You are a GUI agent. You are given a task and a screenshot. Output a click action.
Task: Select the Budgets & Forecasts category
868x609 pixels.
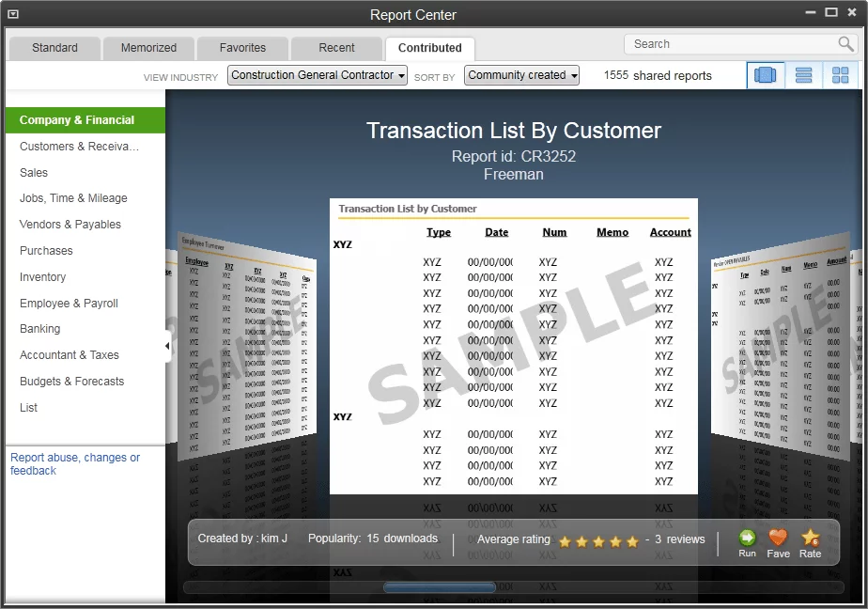pyautogui.click(x=70, y=381)
